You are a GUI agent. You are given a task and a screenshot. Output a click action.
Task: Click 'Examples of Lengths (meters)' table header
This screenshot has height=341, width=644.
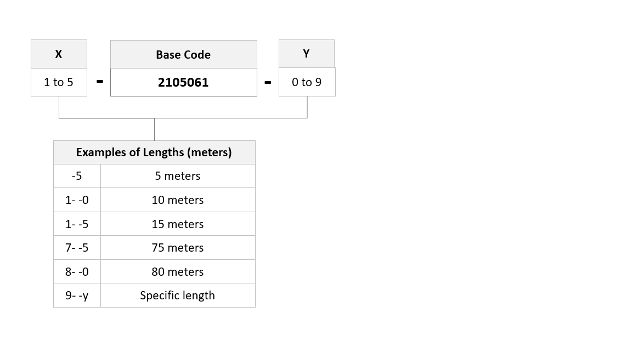point(154,152)
